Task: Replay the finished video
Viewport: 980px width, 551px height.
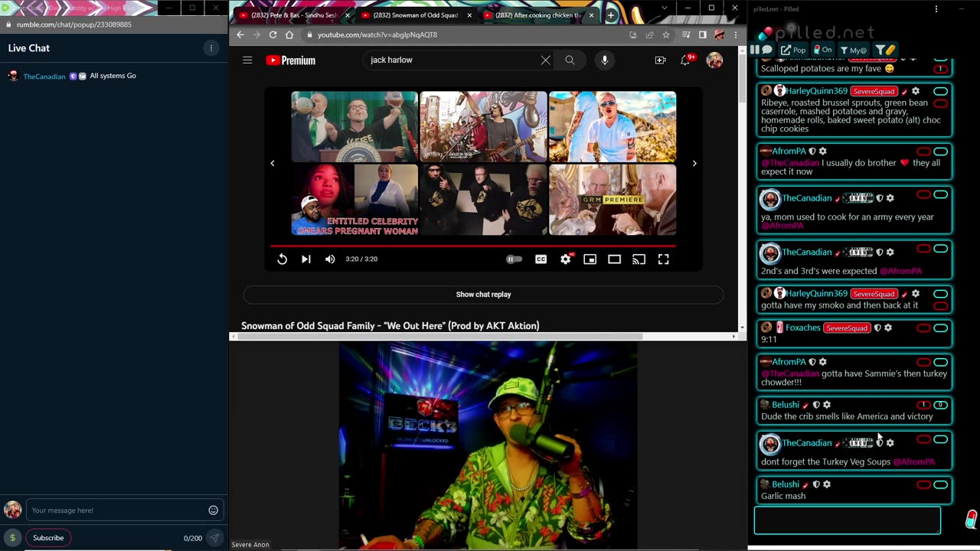Action: pos(282,259)
